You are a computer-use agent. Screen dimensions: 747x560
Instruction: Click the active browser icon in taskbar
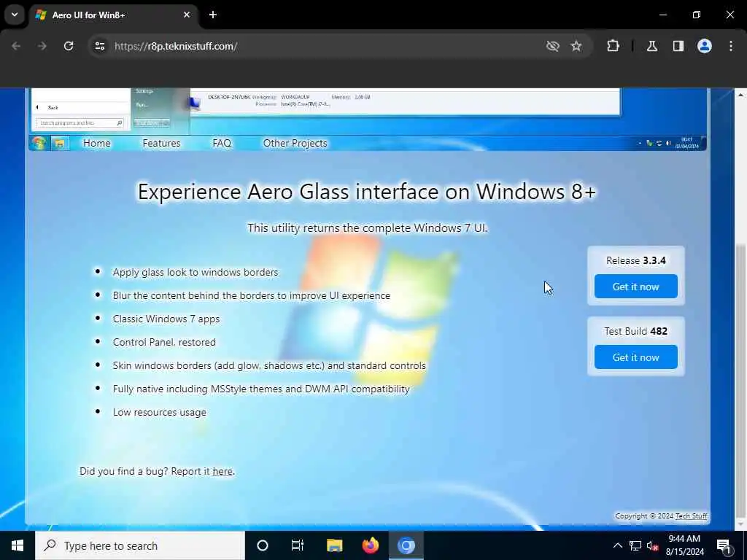tap(406, 545)
